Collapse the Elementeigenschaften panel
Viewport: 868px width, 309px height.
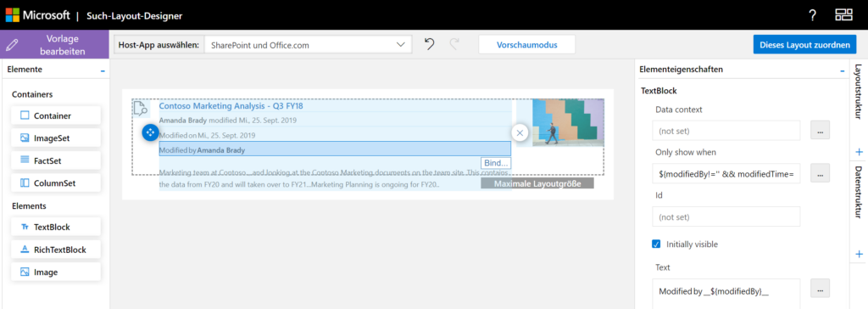coord(843,70)
